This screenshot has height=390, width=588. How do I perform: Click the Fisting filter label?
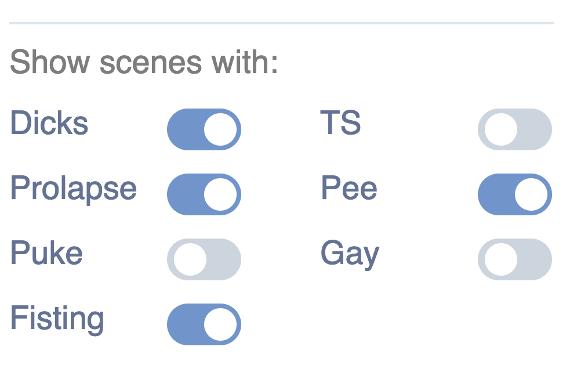(x=57, y=319)
